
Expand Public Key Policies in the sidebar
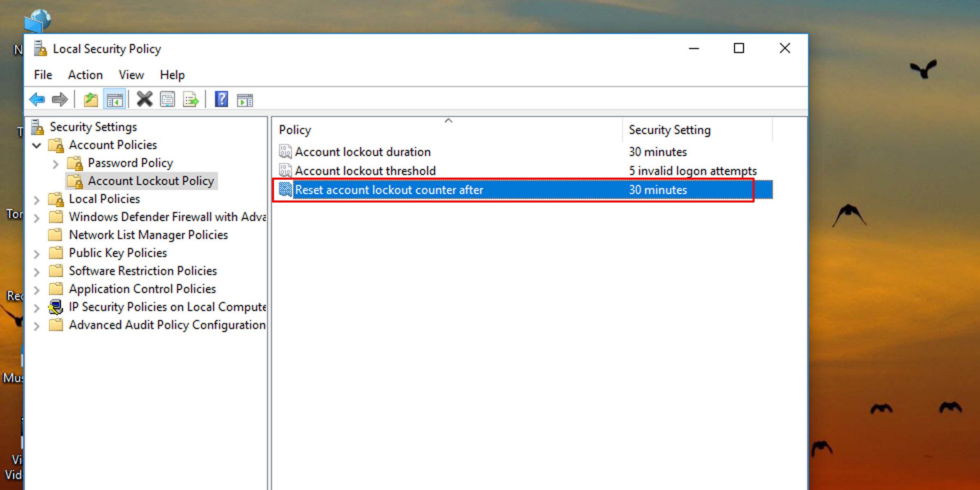pyautogui.click(x=36, y=254)
